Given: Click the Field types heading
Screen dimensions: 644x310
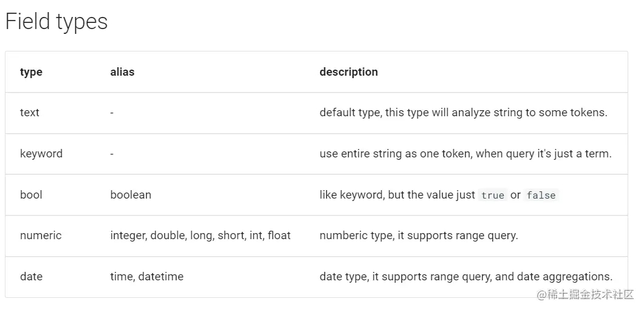Looking at the screenshot, I should (x=56, y=22).
